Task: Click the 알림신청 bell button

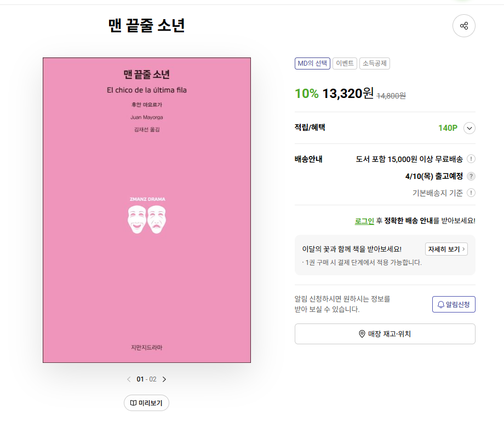Action: (x=454, y=304)
